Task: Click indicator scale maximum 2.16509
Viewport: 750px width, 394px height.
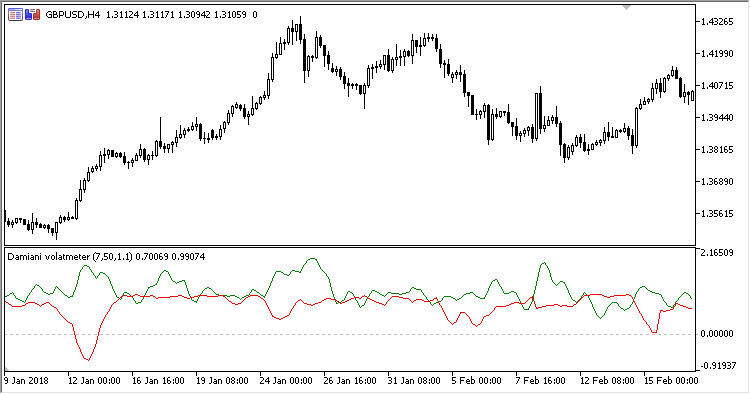Action: pos(717,252)
